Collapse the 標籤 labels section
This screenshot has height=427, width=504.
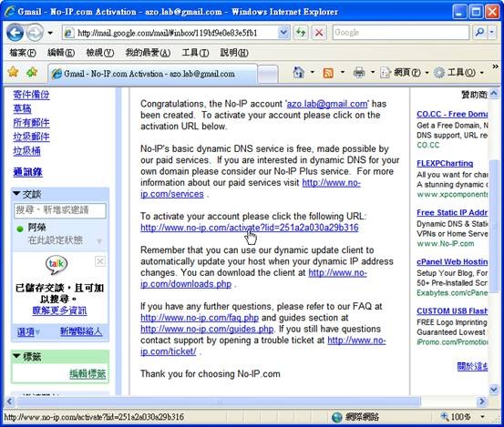click(16, 356)
